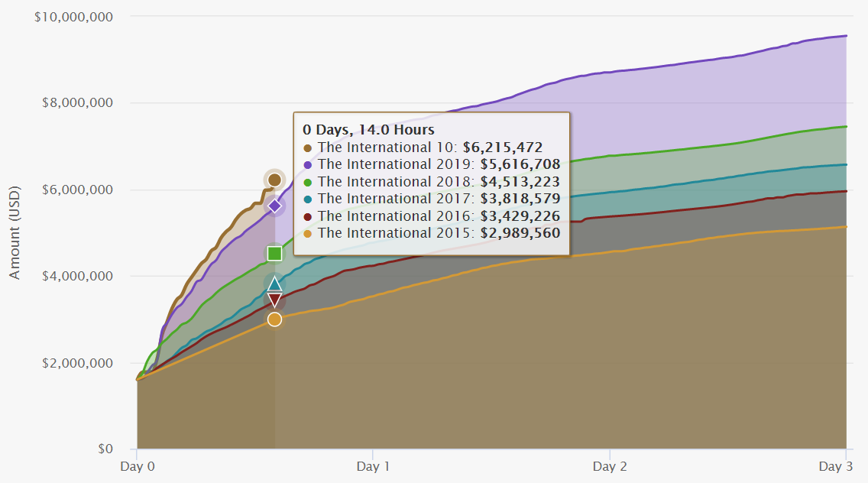Click the tooltip value $5,616,708
This screenshot has height=483, width=868.
coord(520,164)
